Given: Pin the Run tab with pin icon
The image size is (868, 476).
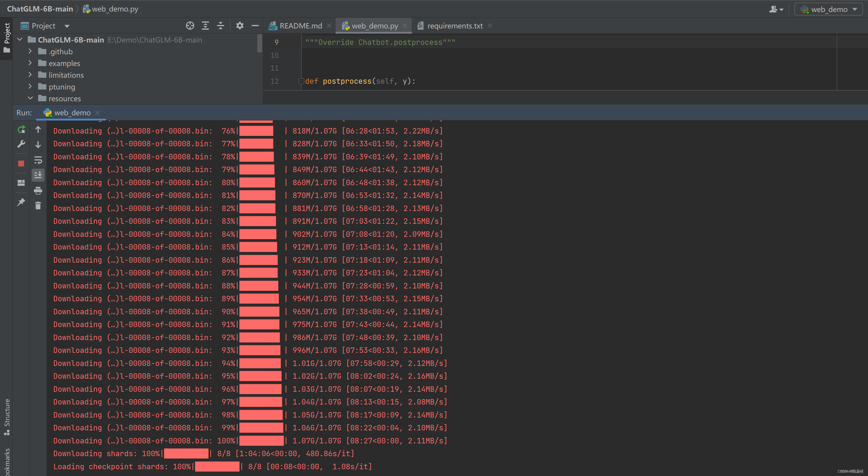Looking at the screenshot, I should (x=21, y=202).
